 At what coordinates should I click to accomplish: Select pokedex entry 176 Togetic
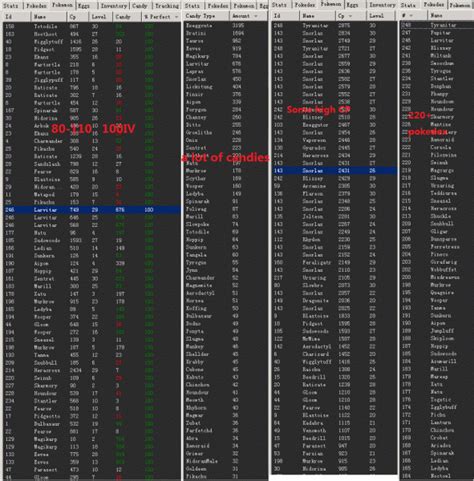tap(437, 399)
